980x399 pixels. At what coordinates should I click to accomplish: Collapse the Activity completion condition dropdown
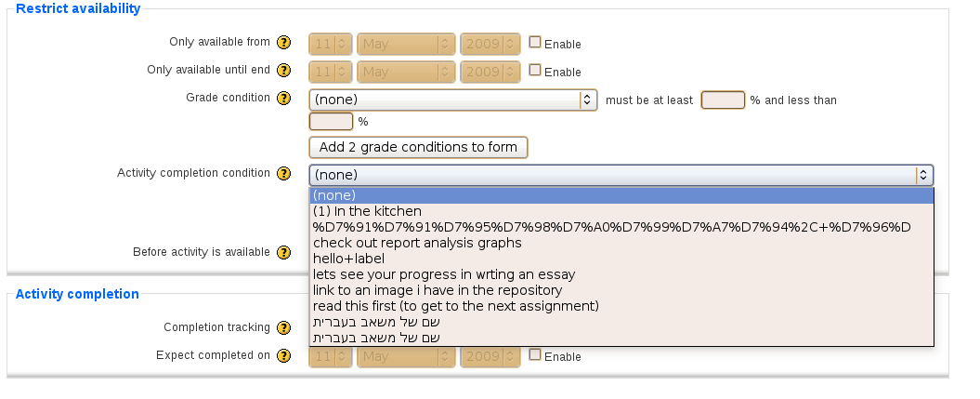pyautogui.click(x=621, y=175)
